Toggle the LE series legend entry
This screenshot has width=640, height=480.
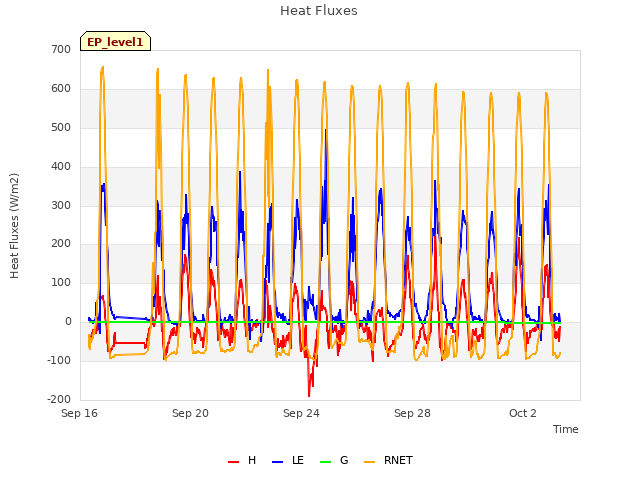pyautogui.click(x=288, y=460)
